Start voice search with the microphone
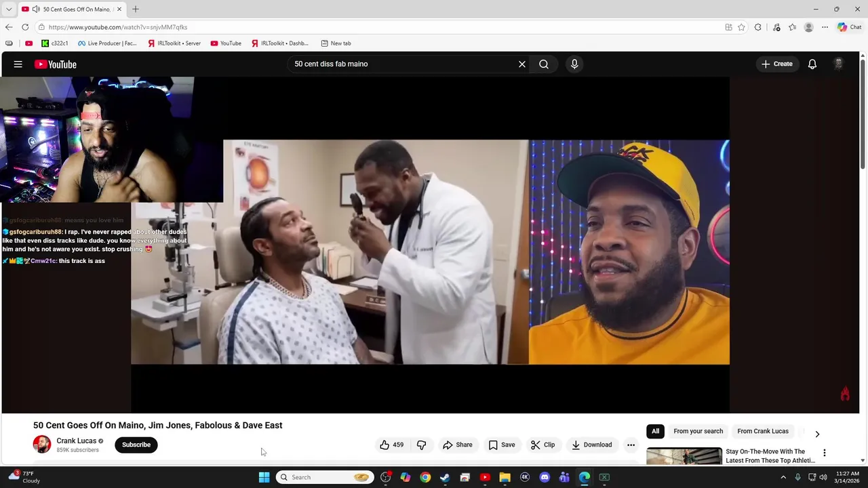The image size is (868, 488). [574, 64]
